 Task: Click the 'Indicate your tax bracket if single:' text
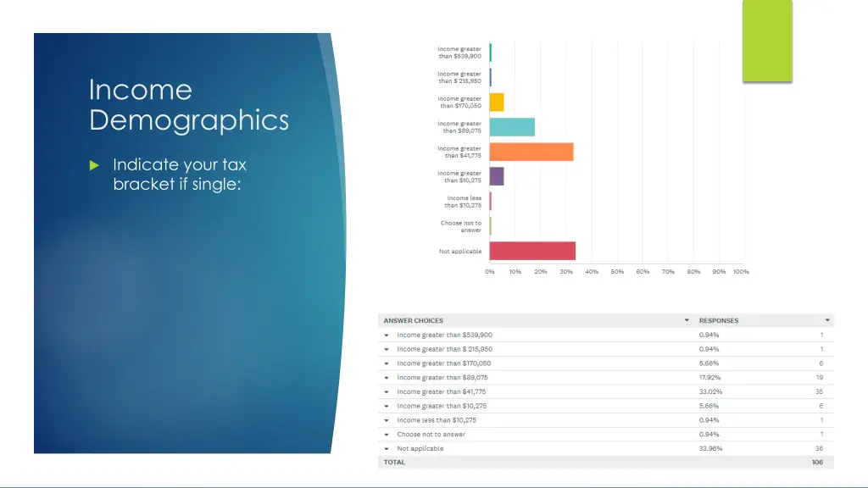[x=180, y=174]
